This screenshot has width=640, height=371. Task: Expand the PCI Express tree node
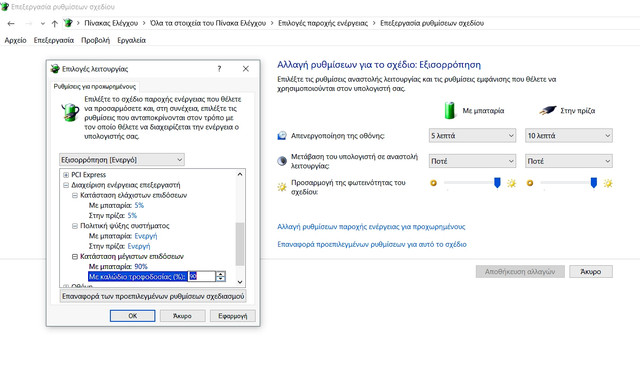pos(66,175)
